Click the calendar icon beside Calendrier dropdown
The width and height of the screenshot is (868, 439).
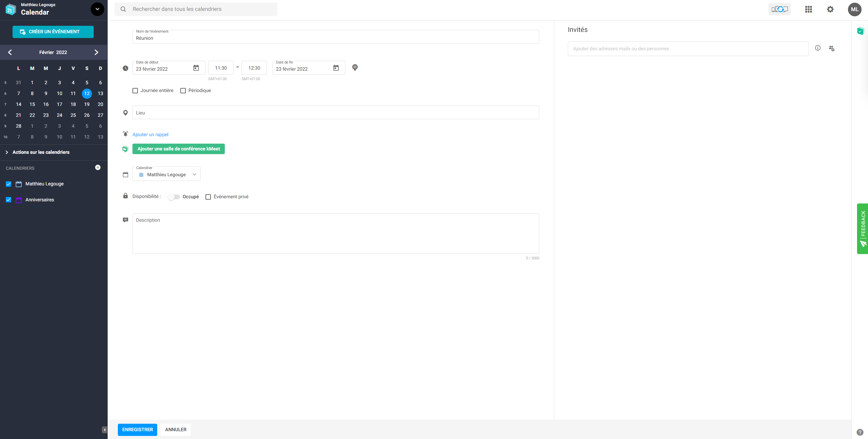125,175
